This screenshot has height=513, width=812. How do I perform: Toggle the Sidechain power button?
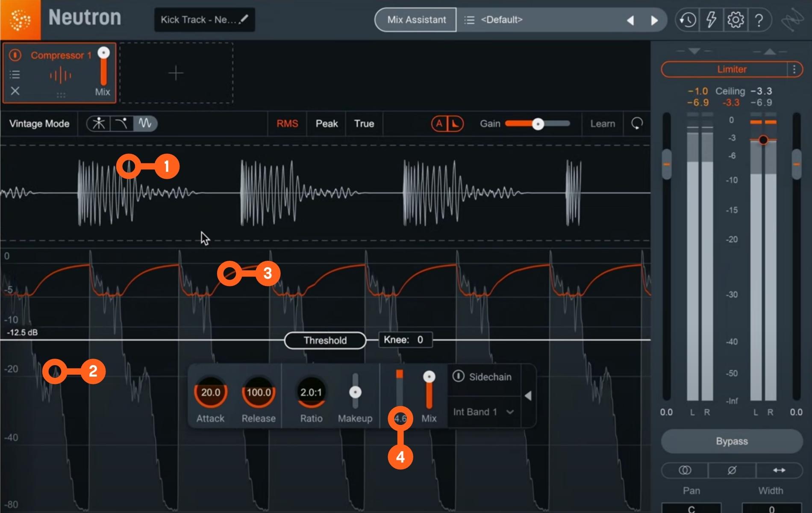458,376
